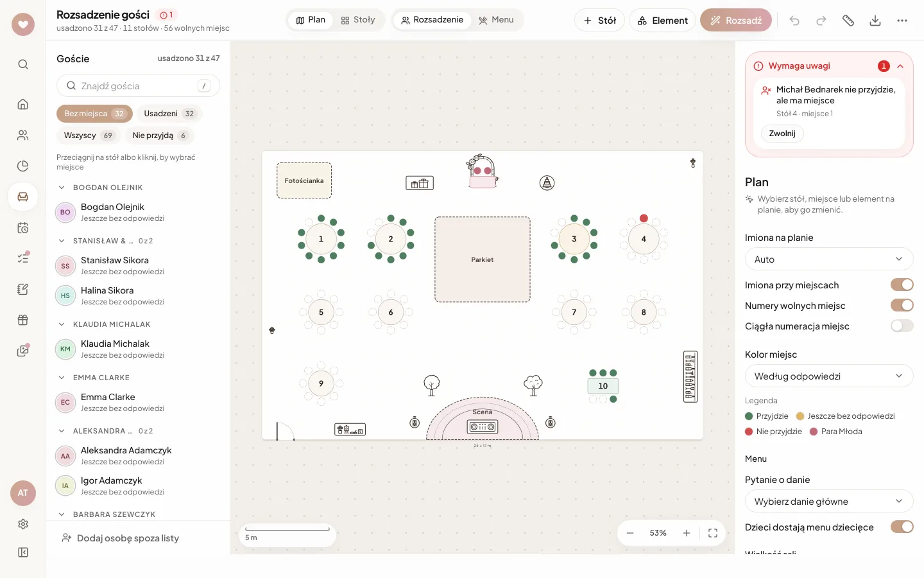Go to home icon in sidebar
Image resolution: width=924 pixels, height=578 pixels.
click(23, 104)
